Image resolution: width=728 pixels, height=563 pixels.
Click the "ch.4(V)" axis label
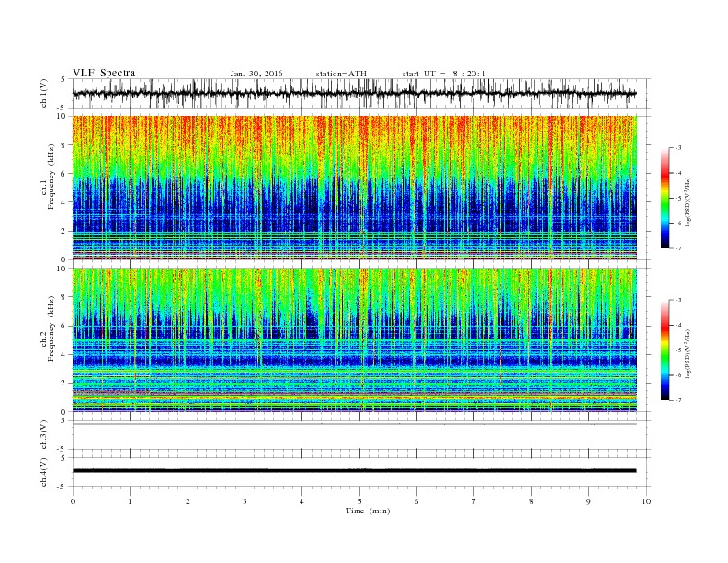tap(44, 472)
